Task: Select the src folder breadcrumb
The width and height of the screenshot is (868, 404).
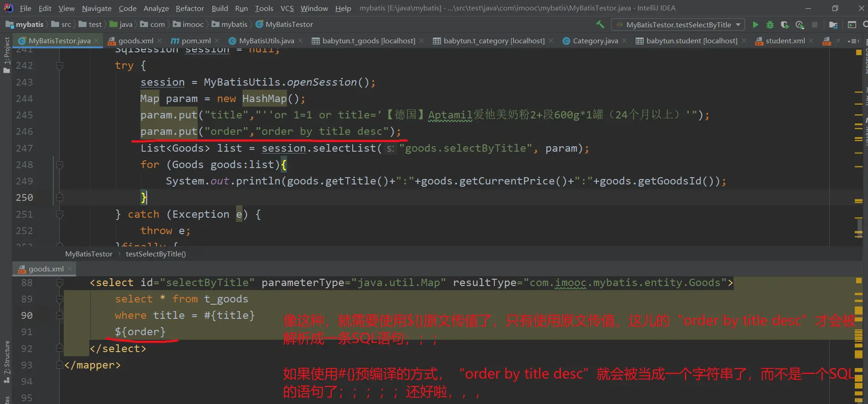Action: click(62, 24)
